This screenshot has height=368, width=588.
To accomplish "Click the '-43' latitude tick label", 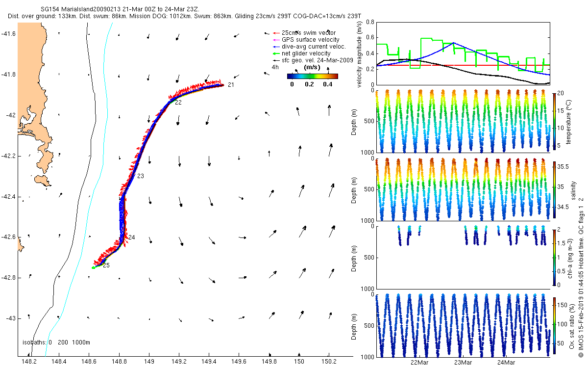I will tap(10, 318).
